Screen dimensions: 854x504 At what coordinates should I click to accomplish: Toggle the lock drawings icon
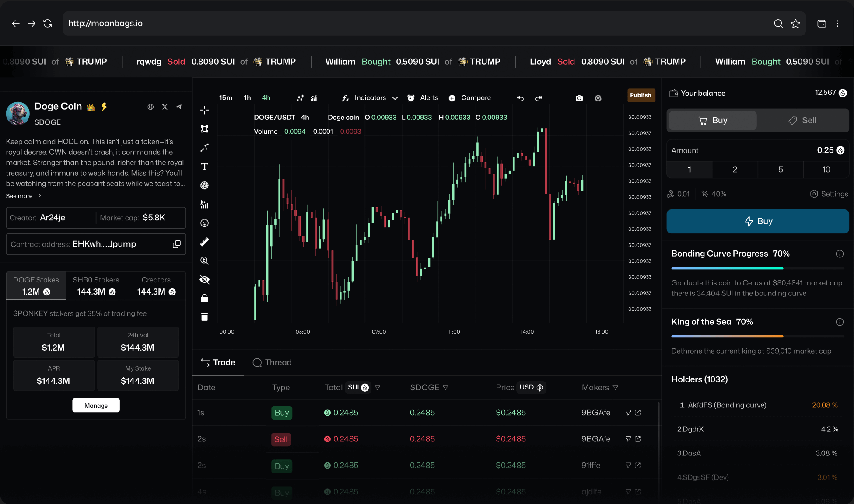coord(204,298)
